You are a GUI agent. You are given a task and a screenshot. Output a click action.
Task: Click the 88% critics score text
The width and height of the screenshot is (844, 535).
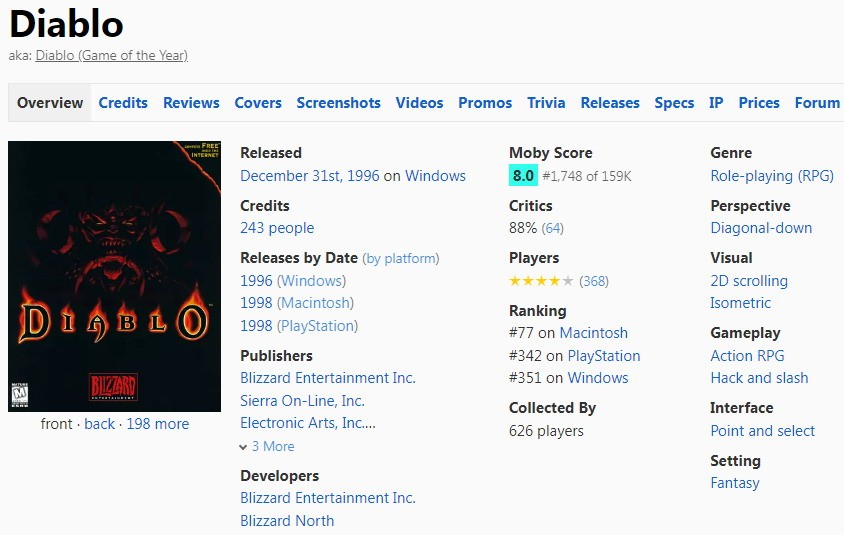click(x=523, y=228)
